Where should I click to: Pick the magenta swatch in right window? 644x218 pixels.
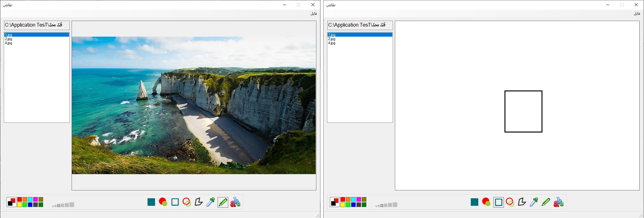point(359,200)
